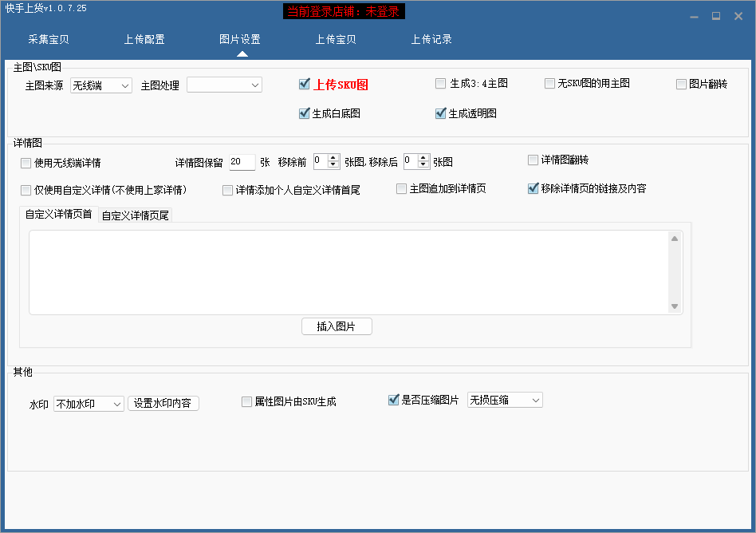Toggle 上传SKU图 checkbox
Image resolution: width=756 pixels, height=533 pixels.
click(304, 85)
